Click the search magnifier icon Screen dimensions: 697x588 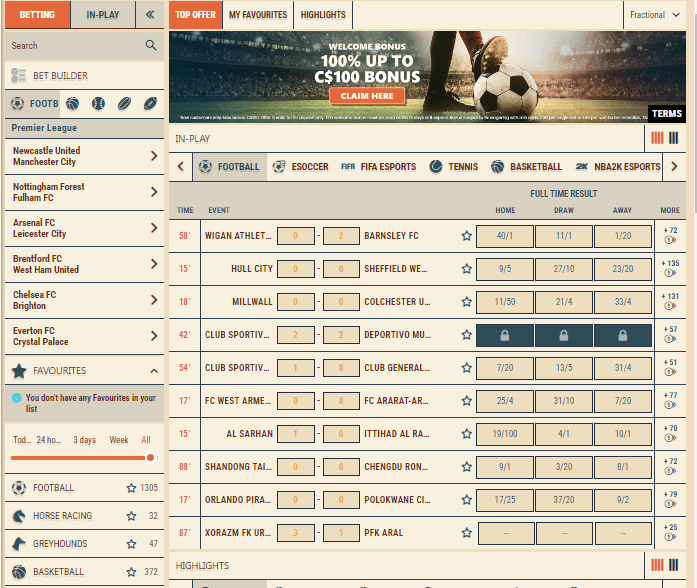151,45
